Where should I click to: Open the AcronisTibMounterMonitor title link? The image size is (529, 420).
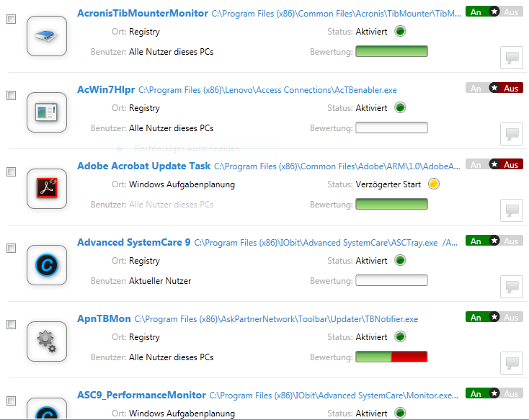143,13
